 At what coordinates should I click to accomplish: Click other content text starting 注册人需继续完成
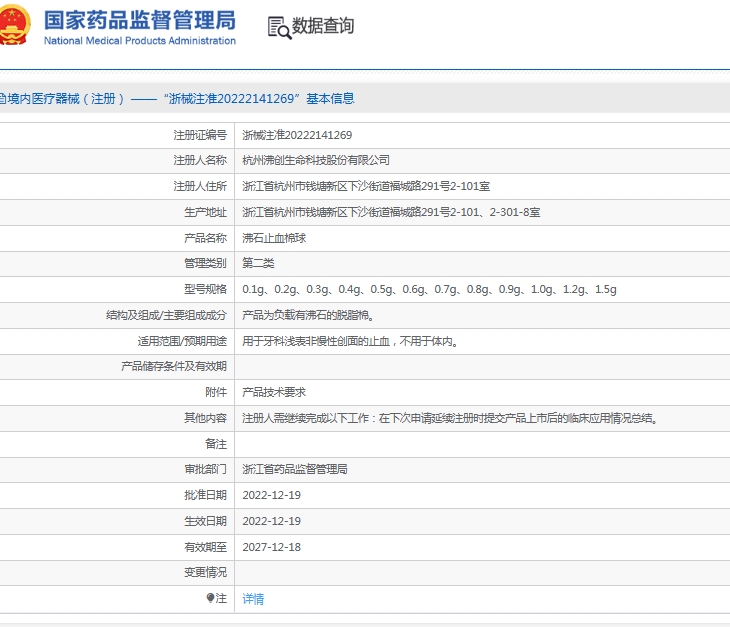click(x=450, y=418)
